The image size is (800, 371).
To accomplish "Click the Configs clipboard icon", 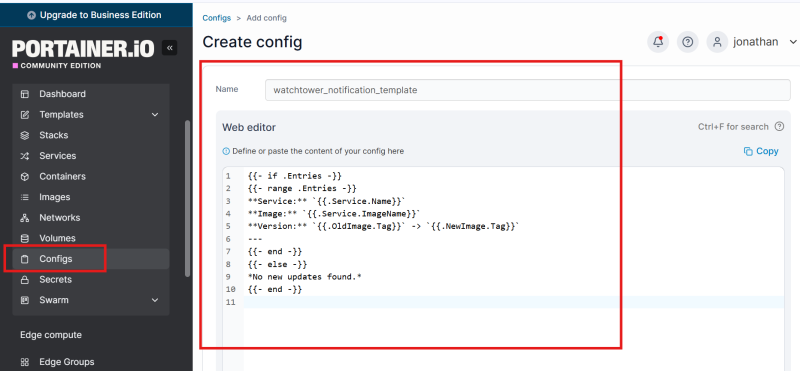I will pyautogui.click(x=24, y=259).
